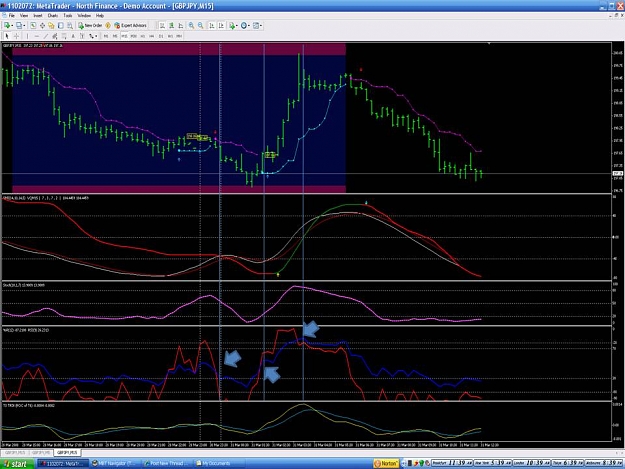Toggle Chart Shift
This screenshot has height=469, width=625.
[221, 26]
